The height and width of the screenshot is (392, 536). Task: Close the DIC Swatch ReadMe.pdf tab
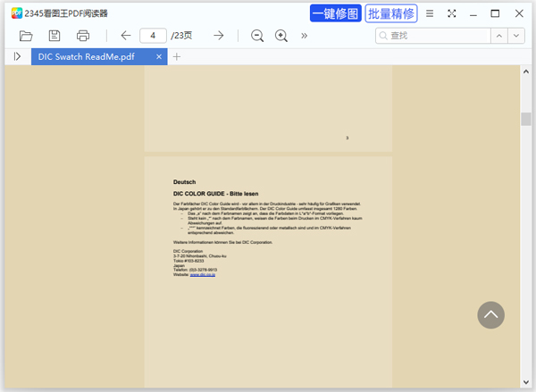160,57
